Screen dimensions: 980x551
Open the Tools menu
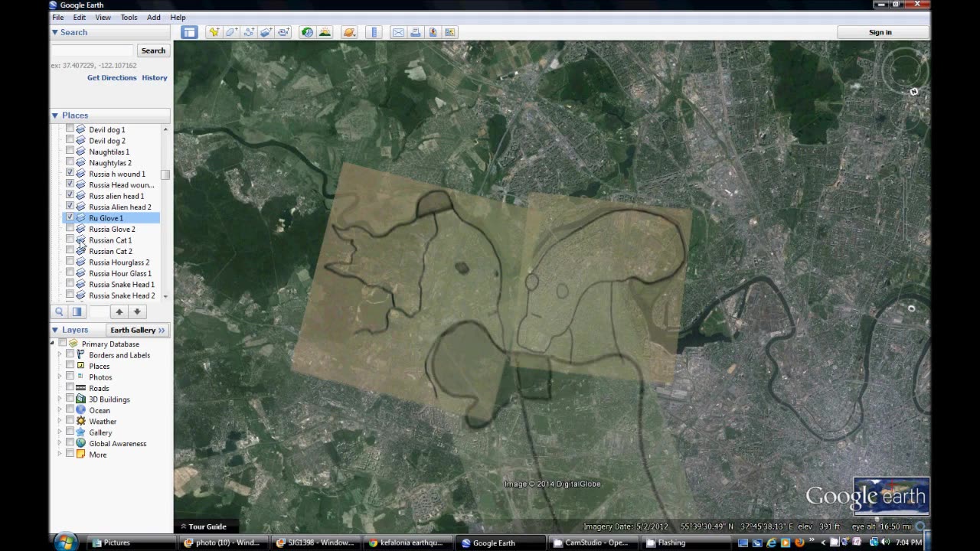click(x=129, y=17)
